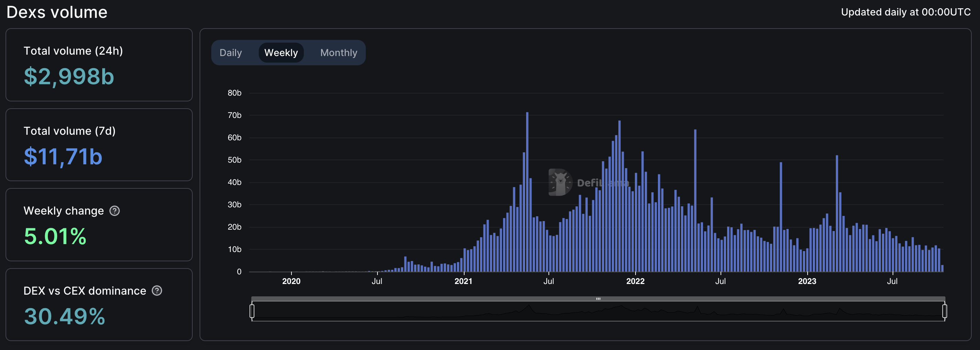The image size is (980, 350).
Task: Click the last bar at chart's right edge
Action: (x=942, y=268)
